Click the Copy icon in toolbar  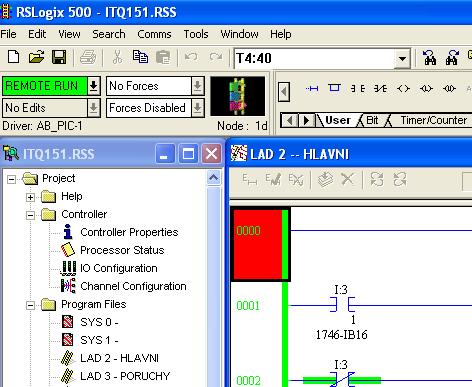(140, 57)
